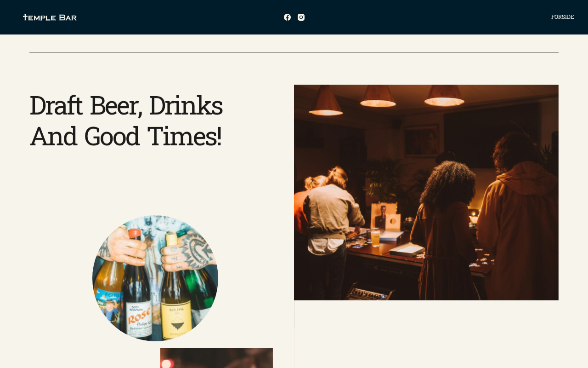
Task: Click the "Draft Beer, Drinks" heading line
Action: click(x=126, y=106)
